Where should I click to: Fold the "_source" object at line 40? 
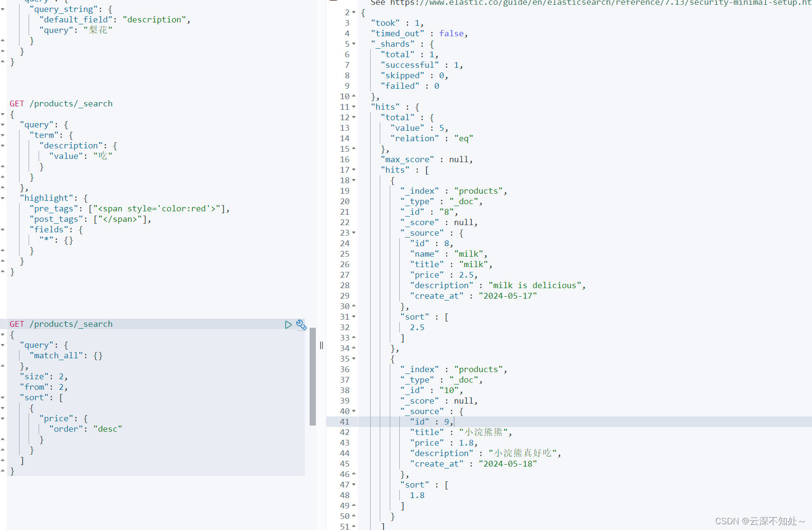coord(354,411)
